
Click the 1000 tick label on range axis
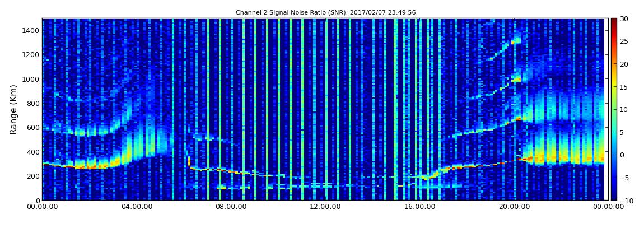[31, 79]
